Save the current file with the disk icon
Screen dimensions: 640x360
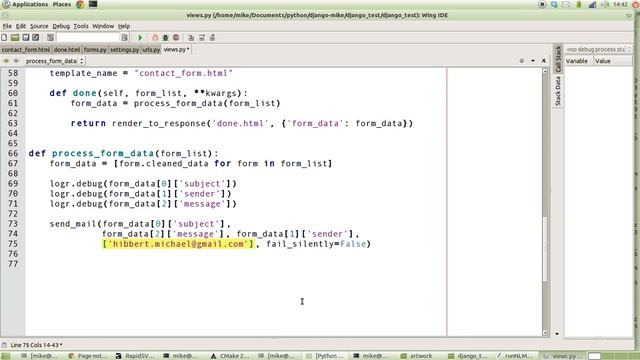(x=26, y=38)
